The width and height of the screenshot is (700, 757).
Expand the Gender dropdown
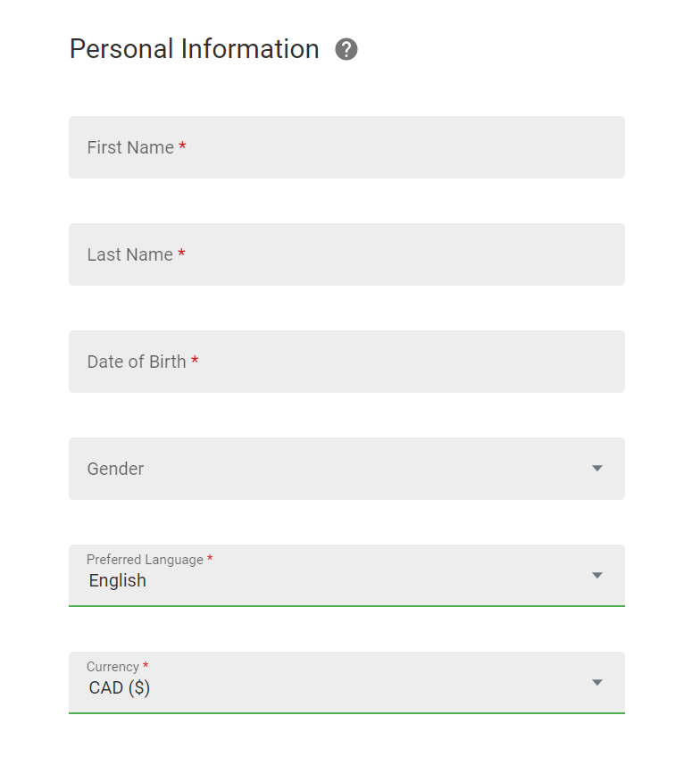[x=346, y=469]
